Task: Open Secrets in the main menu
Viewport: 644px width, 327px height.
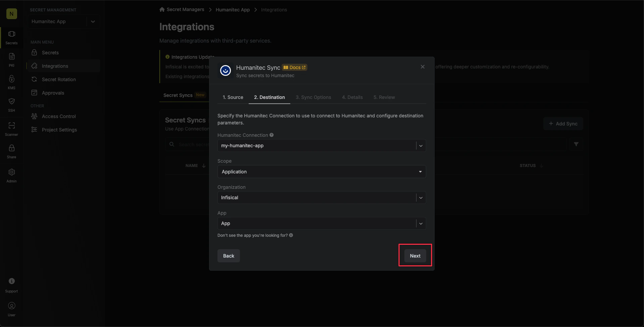Action: (64, 53)
